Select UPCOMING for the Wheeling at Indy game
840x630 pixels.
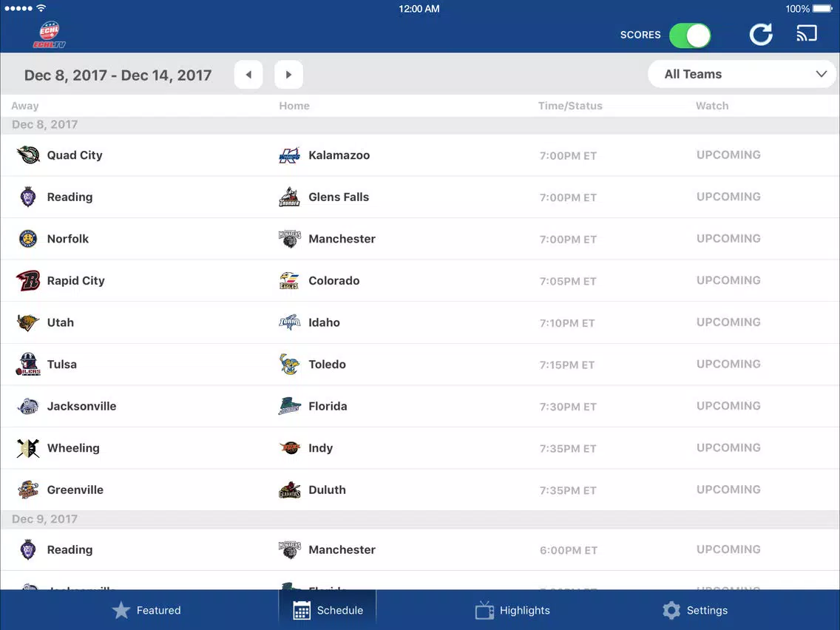tap(728, 447)
